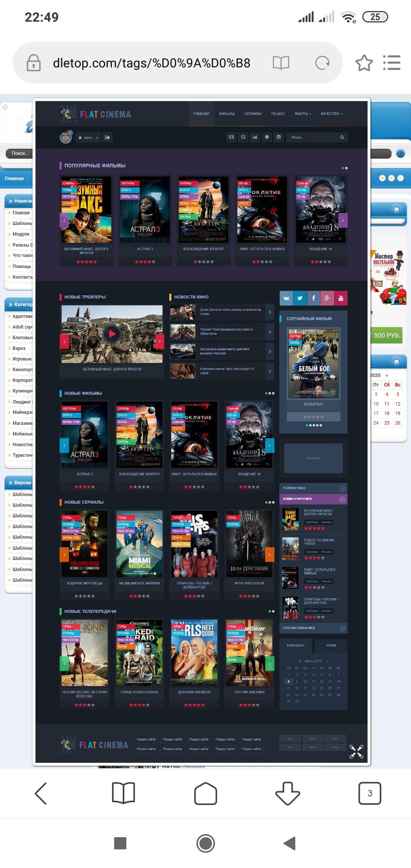Open the tab switcher showing 3 tabs
The image size is (411, 868).
click(370, 793)
